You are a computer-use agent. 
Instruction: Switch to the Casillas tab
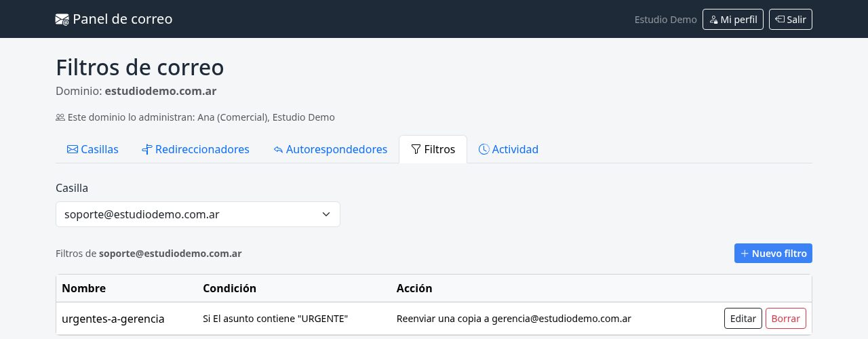click(x=92, y=149)
